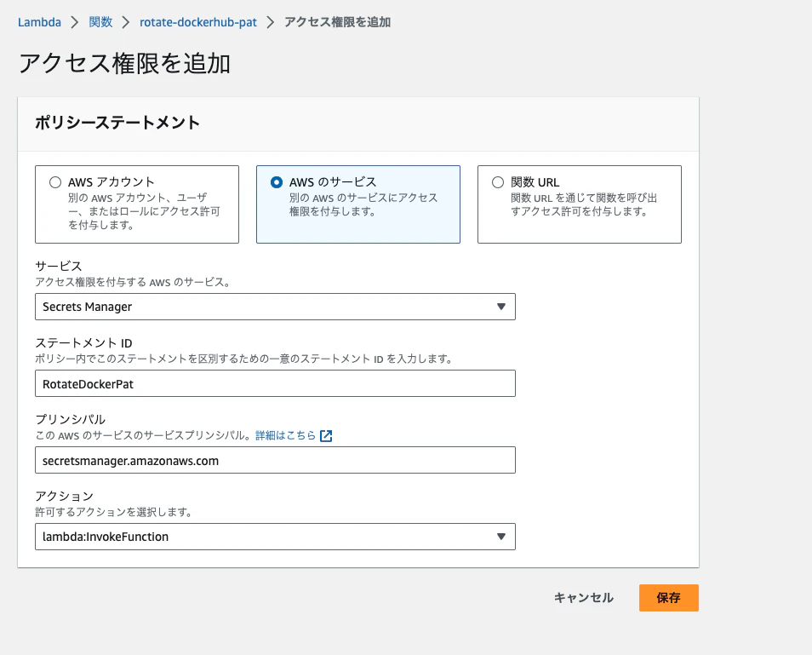Select the AWS アカウント radio button
Viewport: 812px width, 655px height.
pyautogui.click(x=54, y=182)
